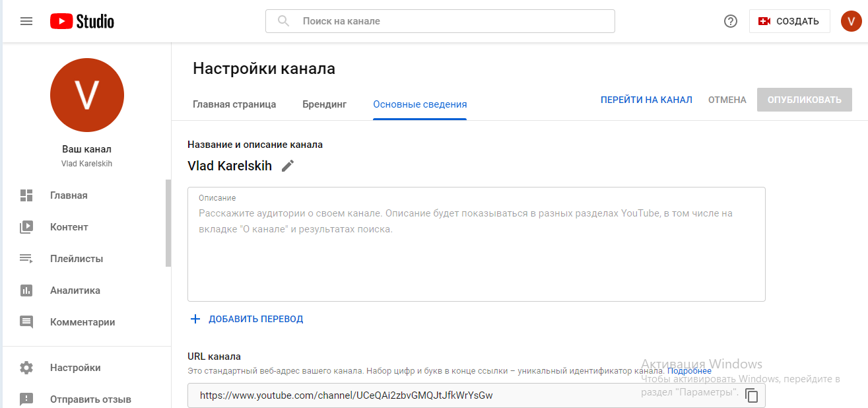Switch to the Брендинг tab
This screenshot has height=408, width=868.
pos(324,104)
